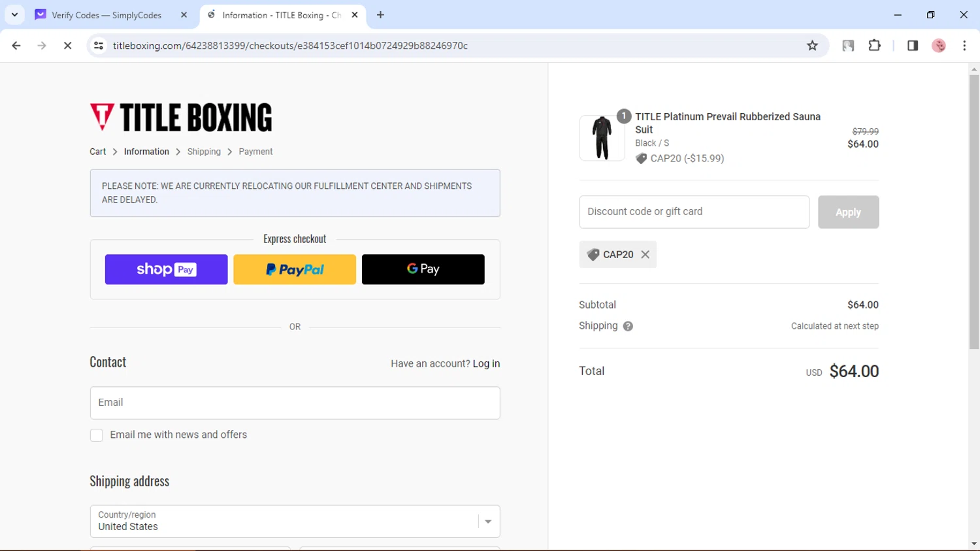
Task: Toggle the browser side panel
Action: (x=913, y=46)
